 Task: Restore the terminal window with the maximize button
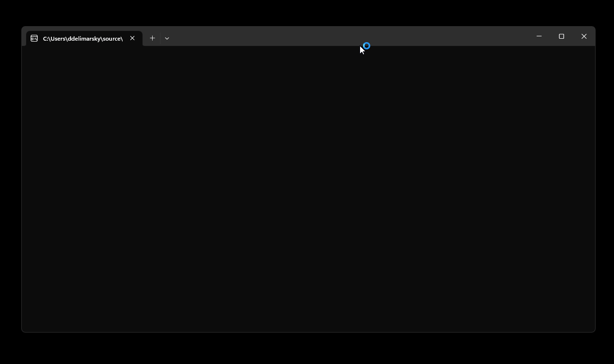(561, 36)
